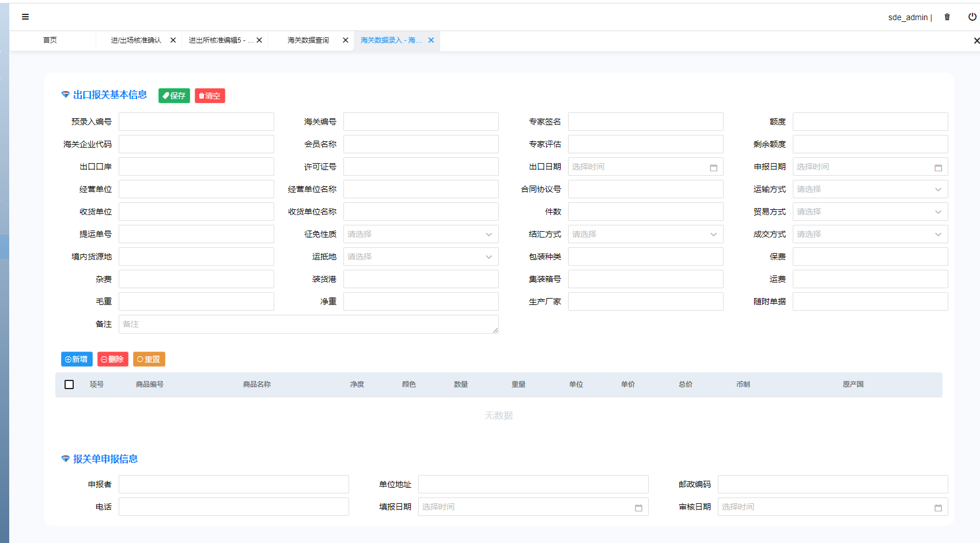Click the close-all-tabs X at far right
The width and height of the screenshot is (980, 543).
point(977,40)
